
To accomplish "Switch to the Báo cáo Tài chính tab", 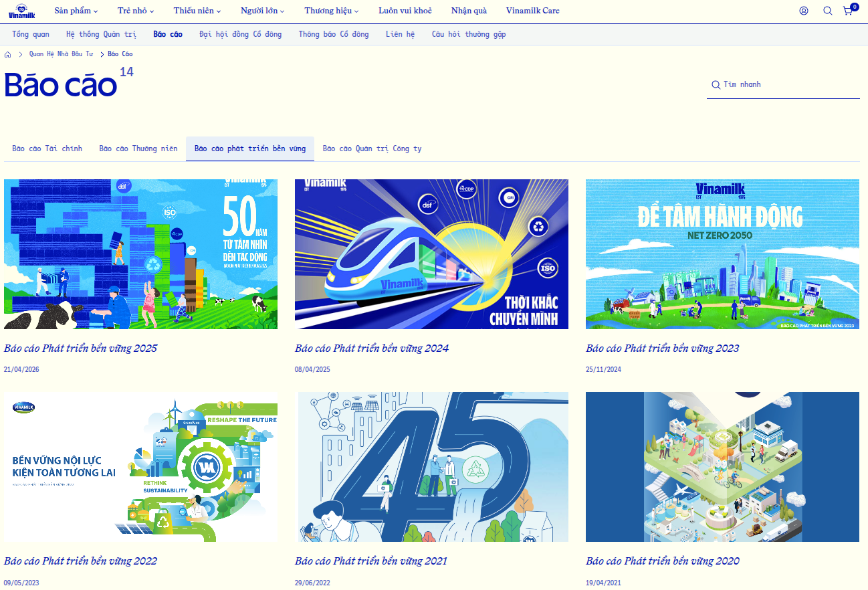I will (x=47, y=149).
